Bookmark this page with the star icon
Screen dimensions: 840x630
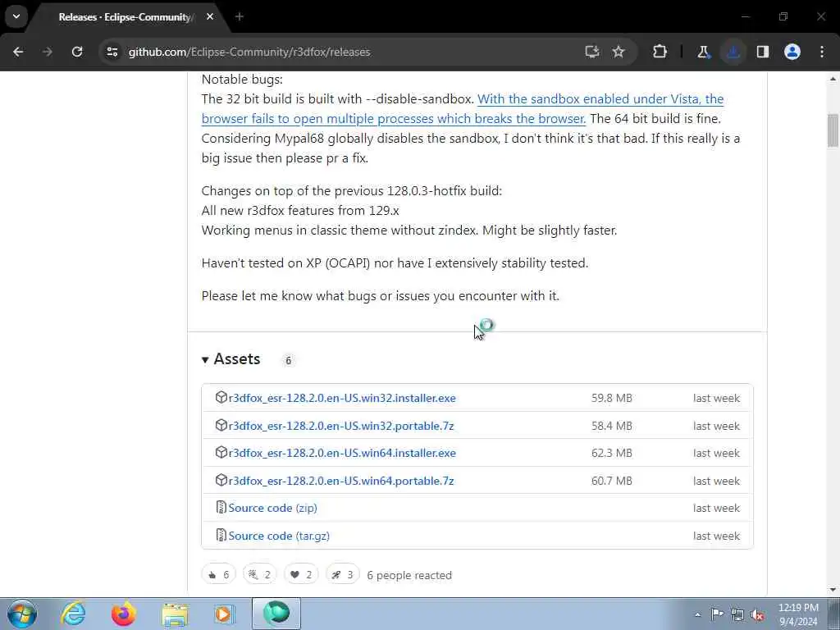(x=619, y=52)
